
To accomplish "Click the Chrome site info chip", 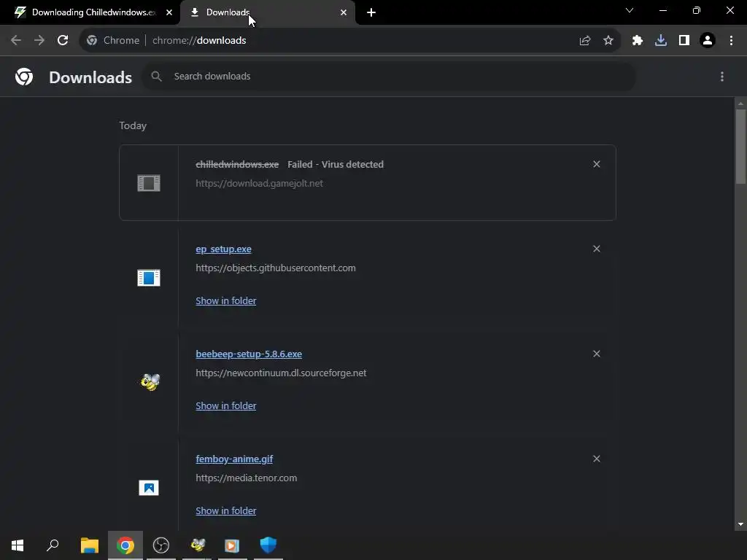I will pyautogui.click(x=113, y=41).
